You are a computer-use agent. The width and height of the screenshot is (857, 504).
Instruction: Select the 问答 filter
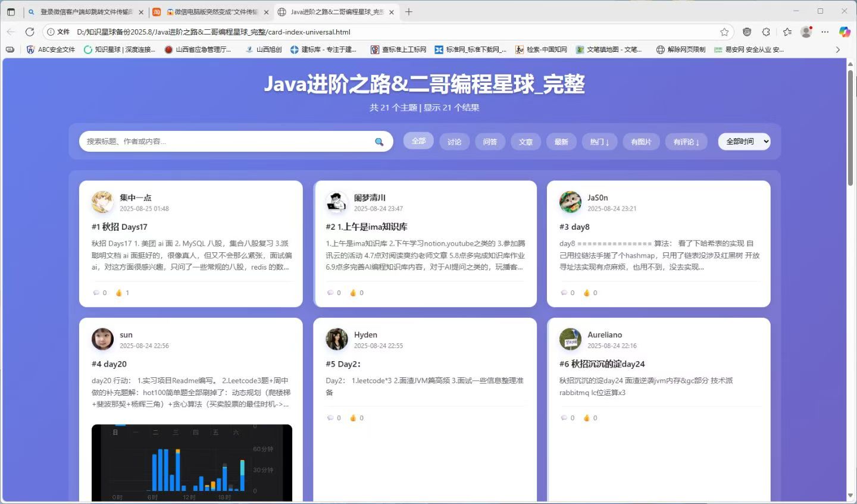[x=490, y=142]
